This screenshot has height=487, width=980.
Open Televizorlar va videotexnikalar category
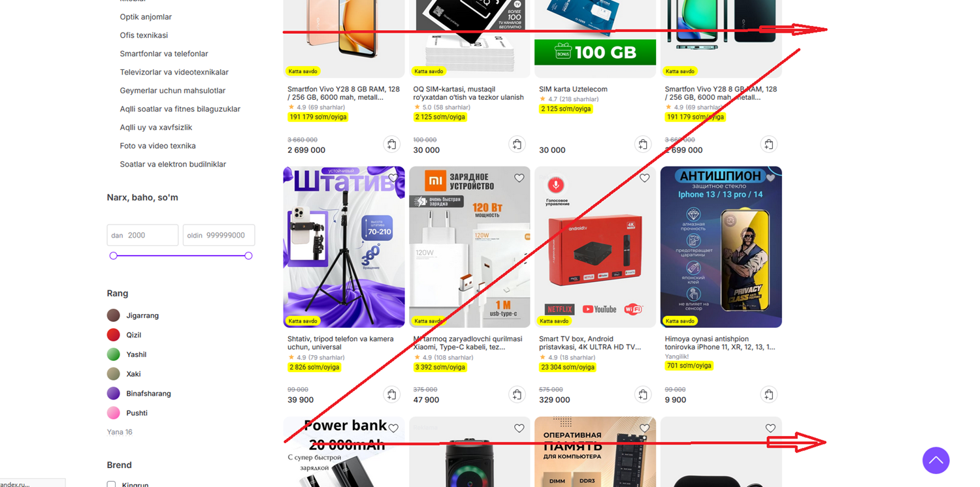174,72
